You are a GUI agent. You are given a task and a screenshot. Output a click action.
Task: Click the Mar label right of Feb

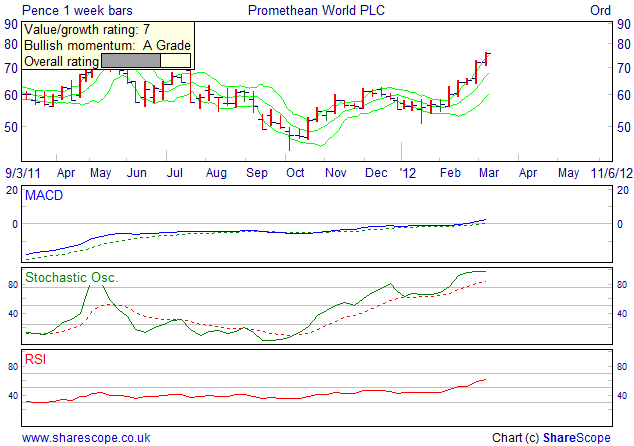489,173
